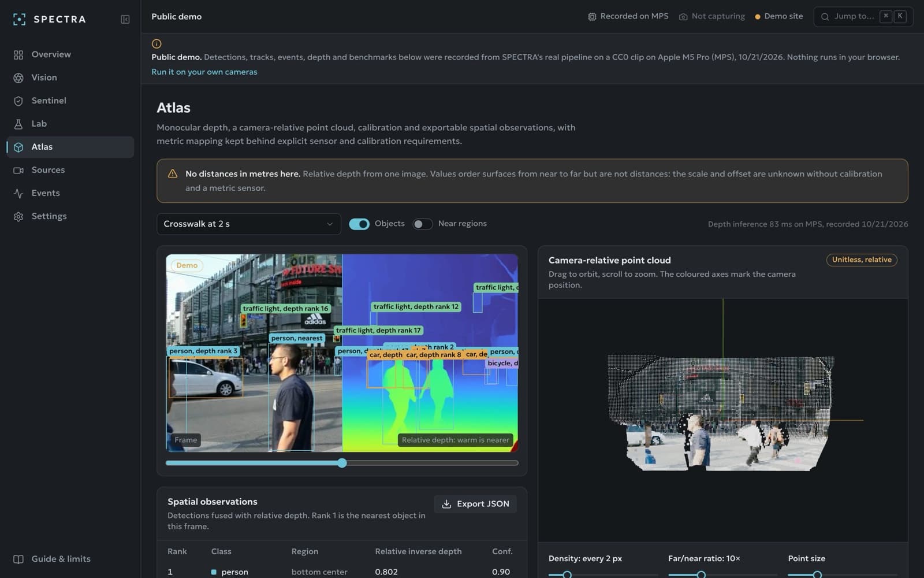
Task: Click the Vision aperture icon
Action: pos(18,77)
